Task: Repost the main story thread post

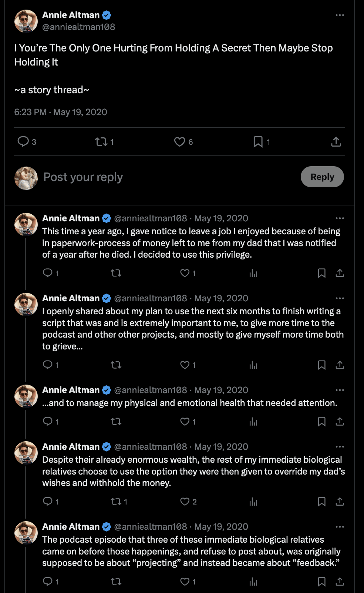Action: point(101,142)
